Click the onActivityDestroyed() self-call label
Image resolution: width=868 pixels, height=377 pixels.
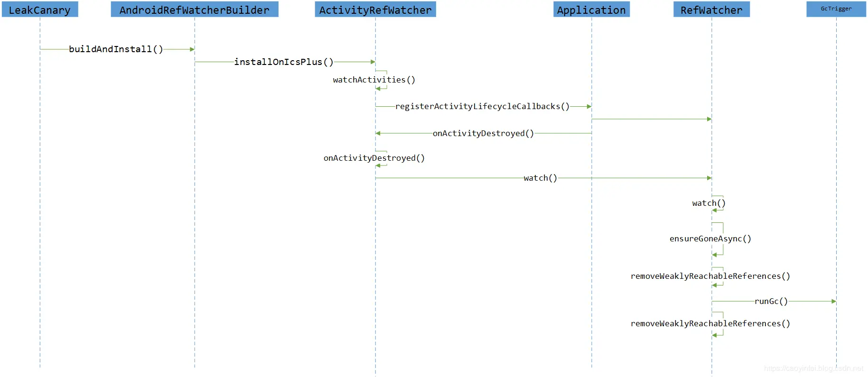coord(374,158)
